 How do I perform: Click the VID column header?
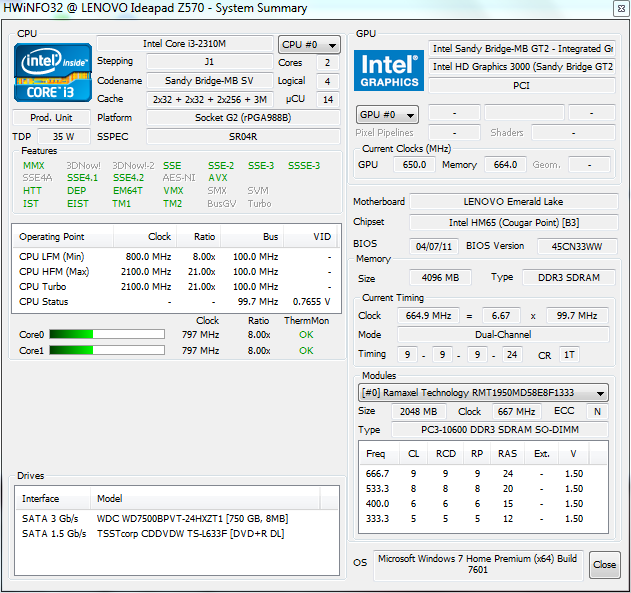click(309, 237)
